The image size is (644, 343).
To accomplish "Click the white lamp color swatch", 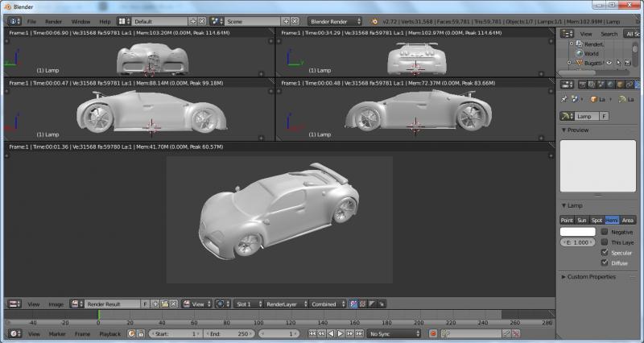I will pyautogui.click(x=577, y=232).
